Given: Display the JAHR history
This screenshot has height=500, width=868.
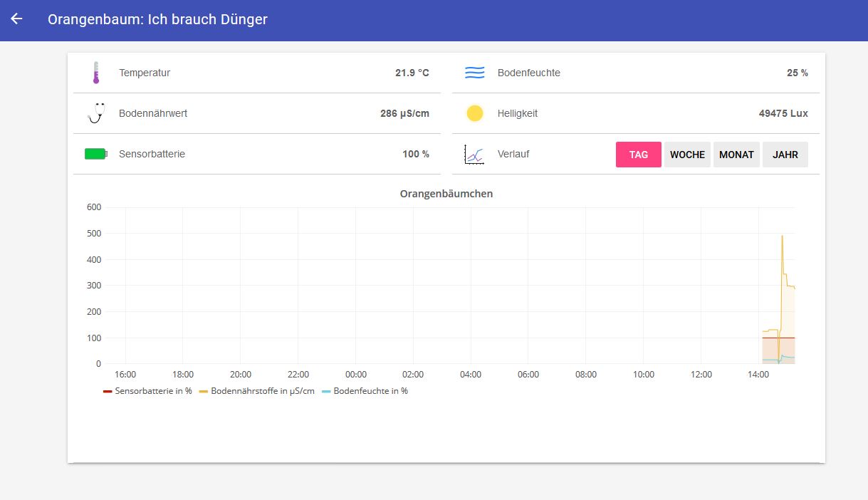Looking at the screenshot, I should (785, 155).
